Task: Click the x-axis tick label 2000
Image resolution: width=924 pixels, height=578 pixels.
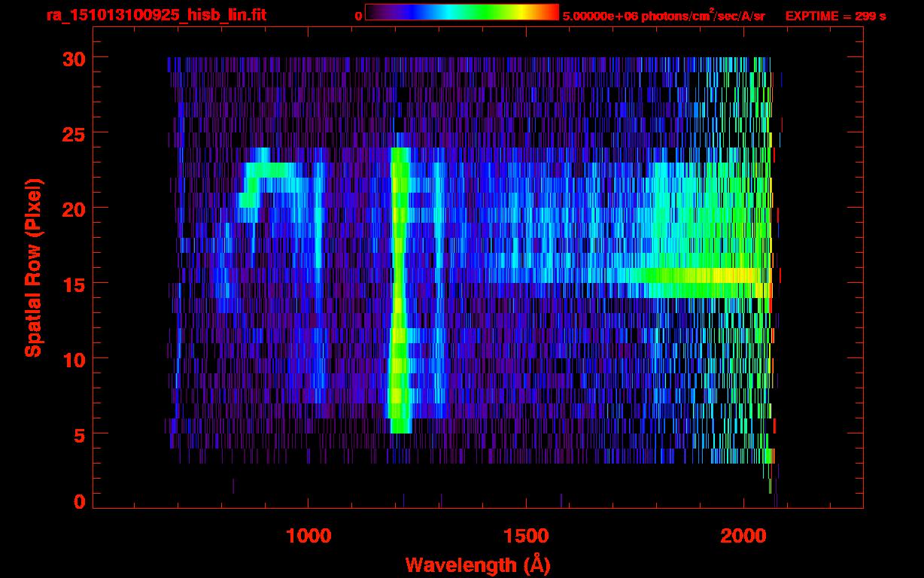Action: pos(743,536)
